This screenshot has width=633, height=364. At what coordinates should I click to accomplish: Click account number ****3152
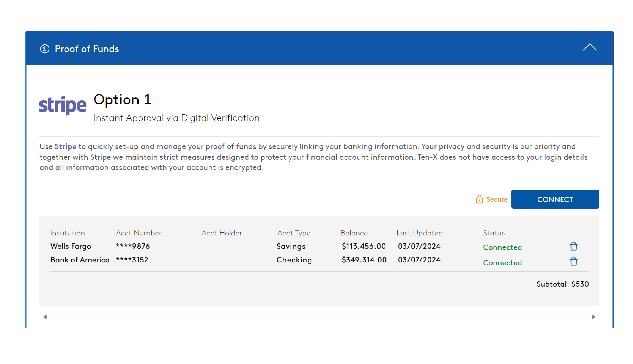132,260
